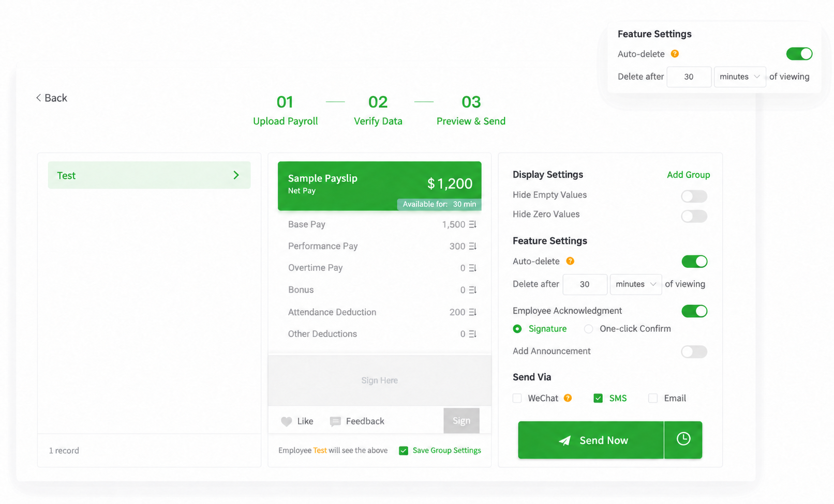Click the Delete after 30 field in main panel
The height and width of the screenshot is (504, 834).
[585, 284]
